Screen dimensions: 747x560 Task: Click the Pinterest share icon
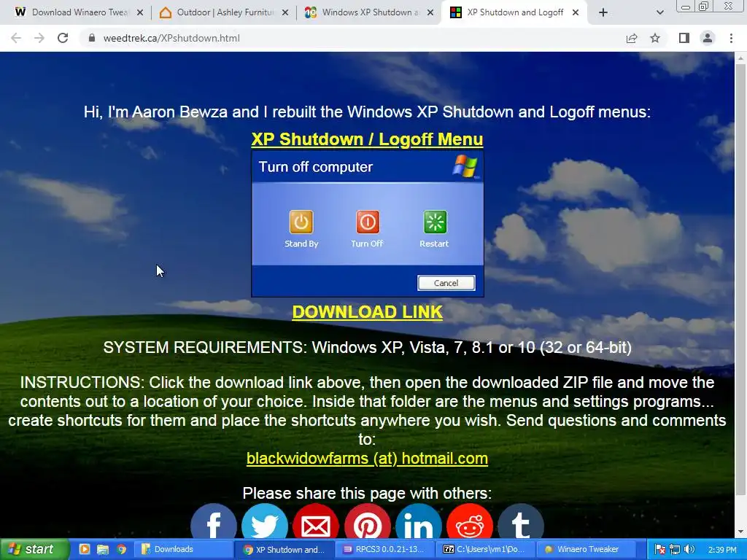click(x=368, y=522)
